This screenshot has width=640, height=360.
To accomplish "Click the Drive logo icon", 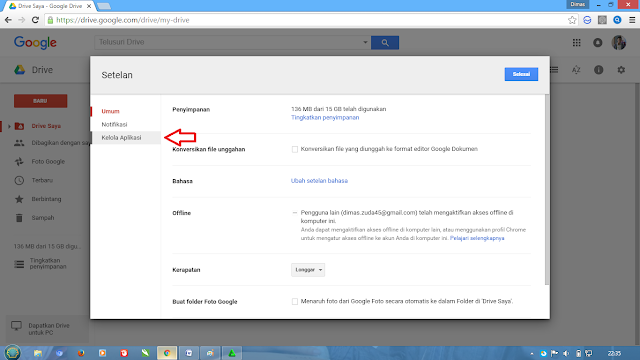I will (20, 70).
